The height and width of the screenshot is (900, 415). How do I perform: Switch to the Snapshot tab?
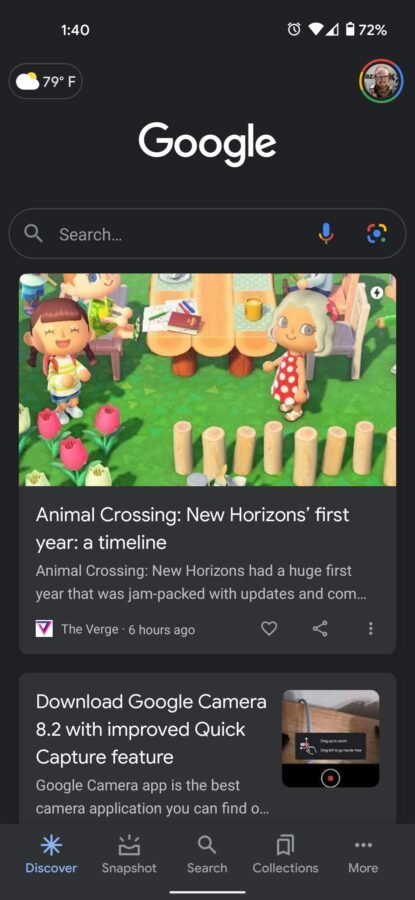point(129,854)
